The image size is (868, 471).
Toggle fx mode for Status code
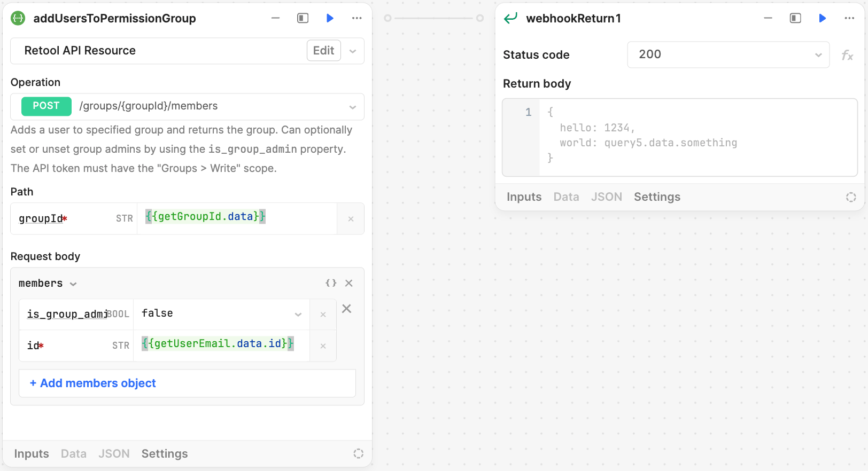click(847, 55)
